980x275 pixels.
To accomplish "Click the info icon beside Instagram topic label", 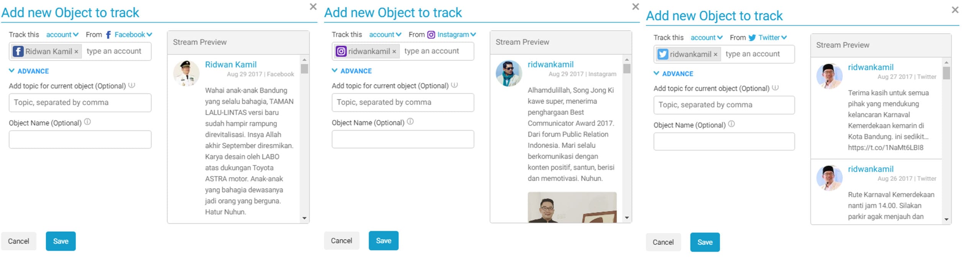I will (454, 85).
